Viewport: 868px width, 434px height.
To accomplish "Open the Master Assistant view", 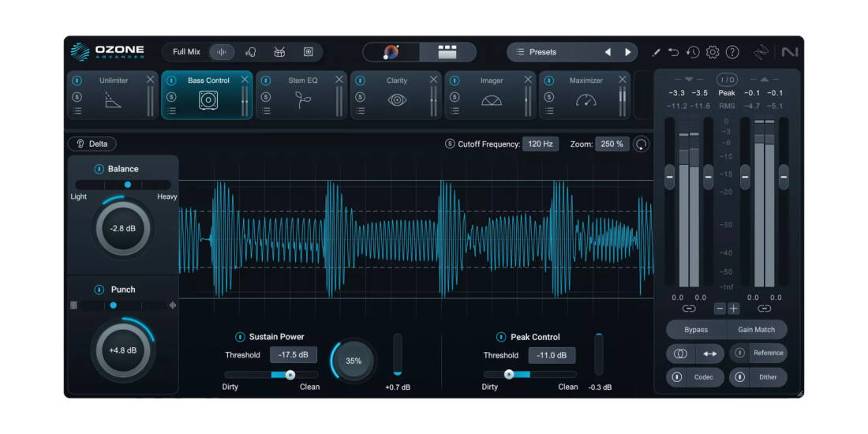I will 391,52.
